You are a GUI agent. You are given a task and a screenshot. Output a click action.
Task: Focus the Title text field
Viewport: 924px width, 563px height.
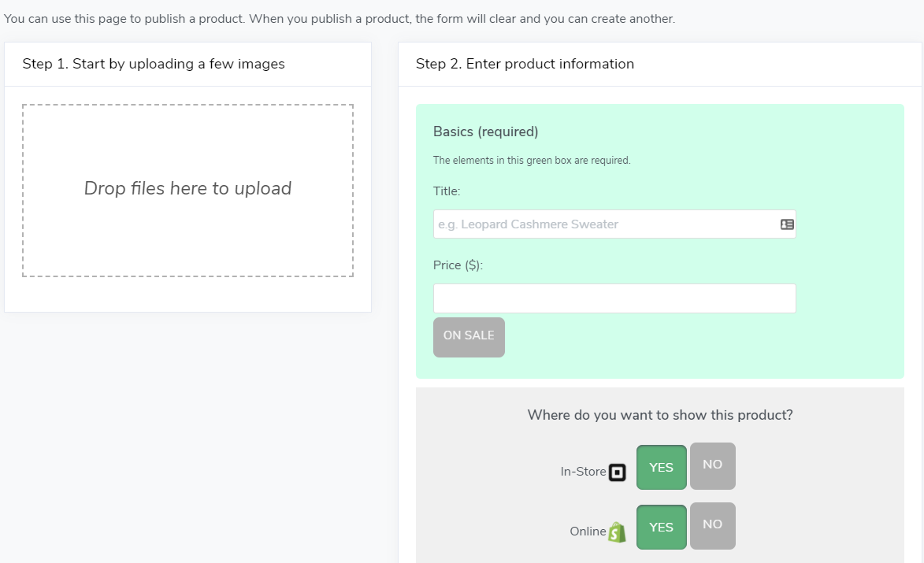tap(603, 224)
